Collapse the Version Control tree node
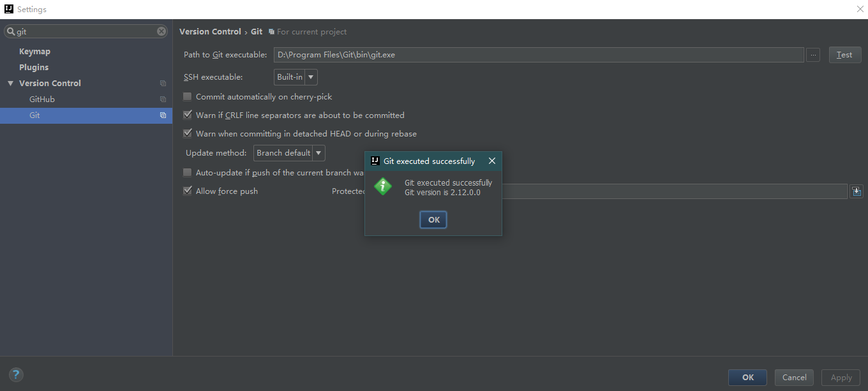 tap(10, 84)
